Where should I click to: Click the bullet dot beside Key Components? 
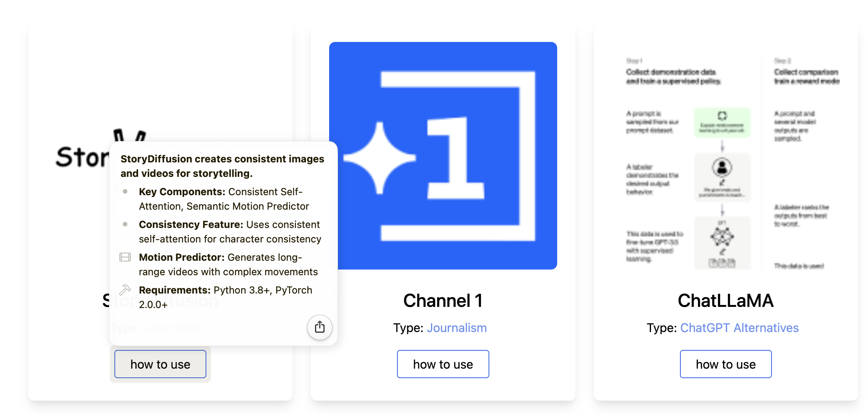125,191
